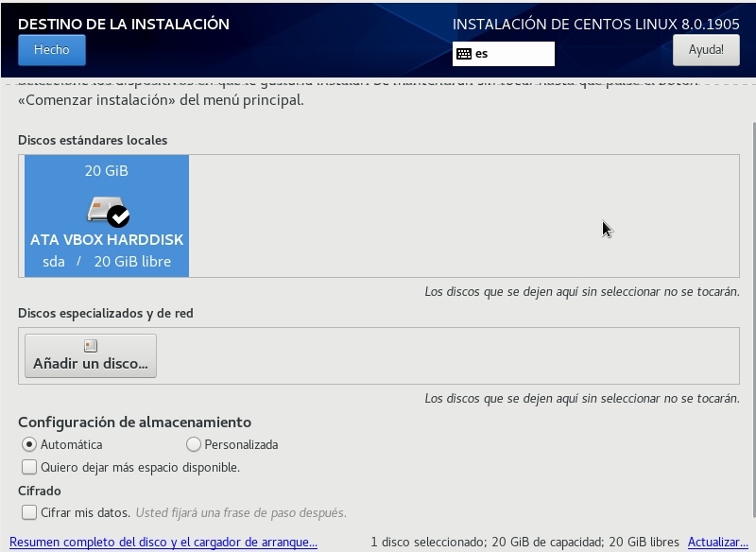Open the Ayuda! help button
The height and width of the screenshot is (552, 756).
click(706, 50)
